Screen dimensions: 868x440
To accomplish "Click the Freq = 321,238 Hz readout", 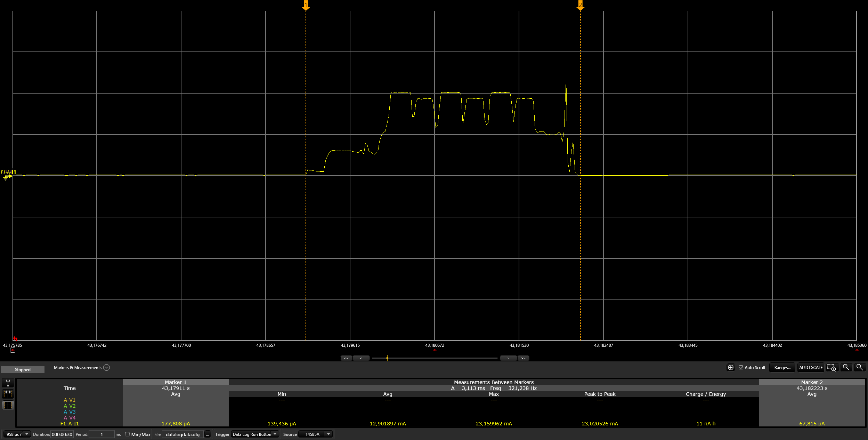I will coord(513,388).
